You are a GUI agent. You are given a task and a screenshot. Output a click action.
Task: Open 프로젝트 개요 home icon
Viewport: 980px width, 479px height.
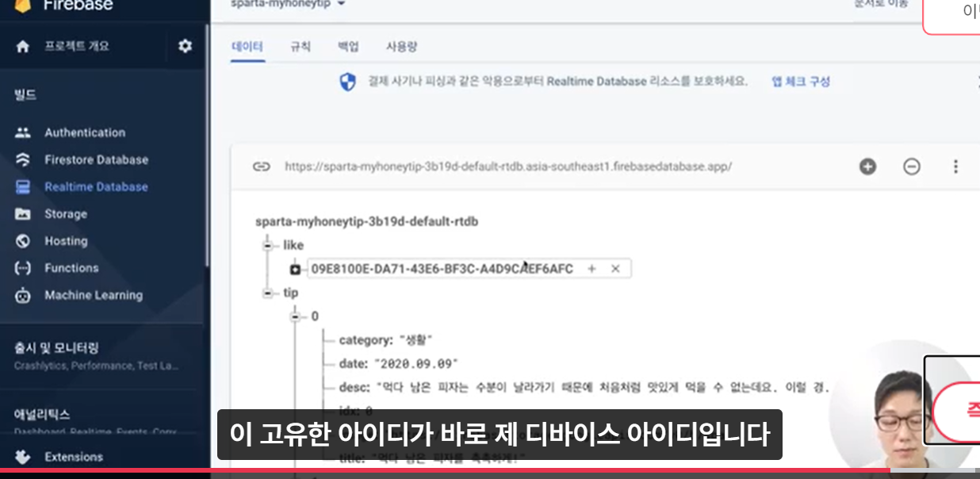tap(23, 47)
